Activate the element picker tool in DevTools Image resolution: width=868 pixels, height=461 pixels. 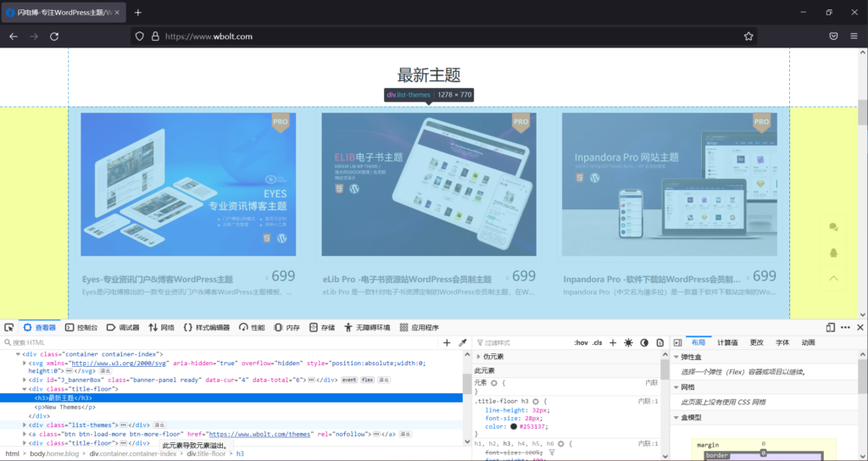click(x=8, y=327)
